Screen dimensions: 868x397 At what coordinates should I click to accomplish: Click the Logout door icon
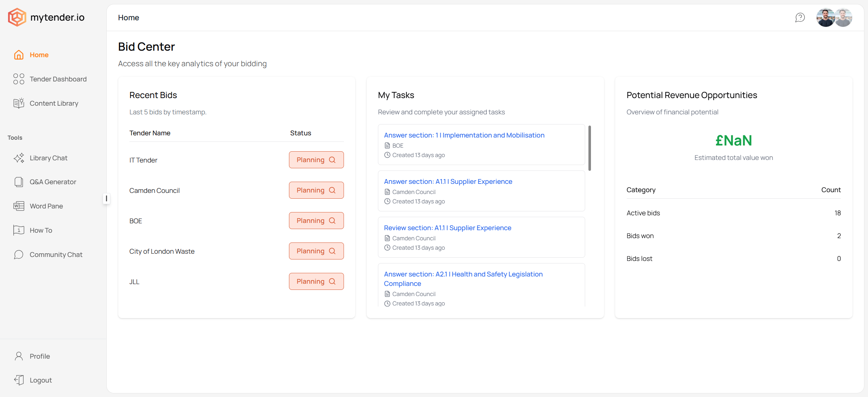[19, 380]
